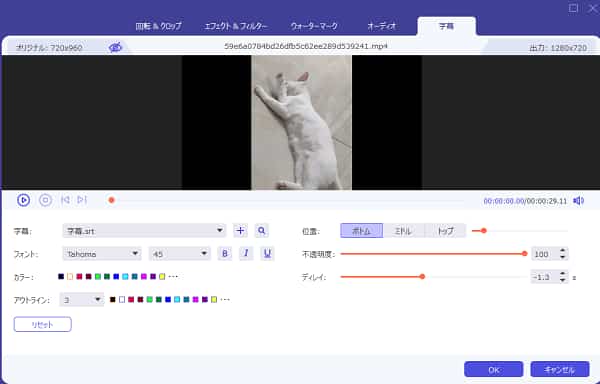600x384 pixels.
Task: Decrease the opacity value stepper
Action: tap(562, 257)
